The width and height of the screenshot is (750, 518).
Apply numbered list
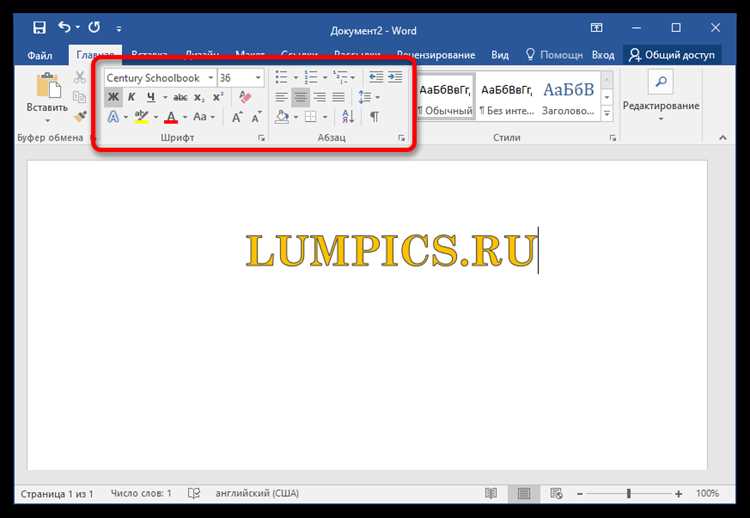(x=311, y=77)
